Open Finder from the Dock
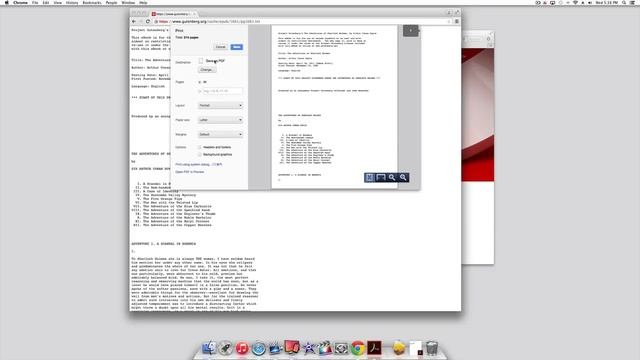The image size is (640, 360). pos(209,348)
